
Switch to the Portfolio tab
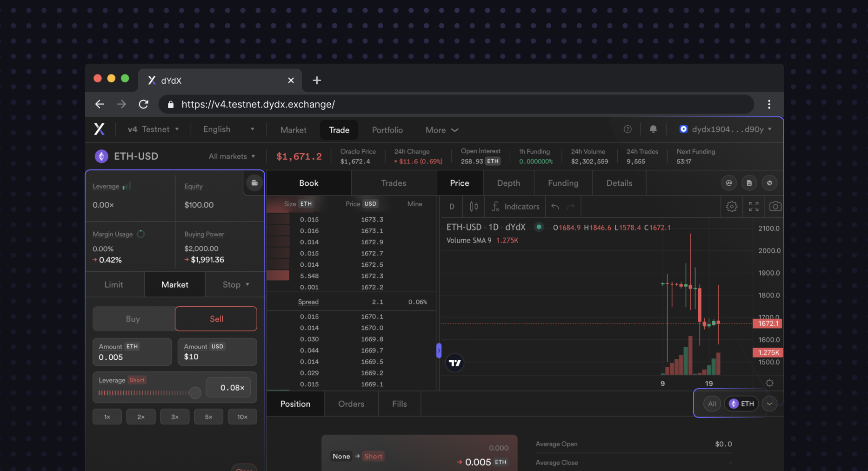(x=387, y=130)
